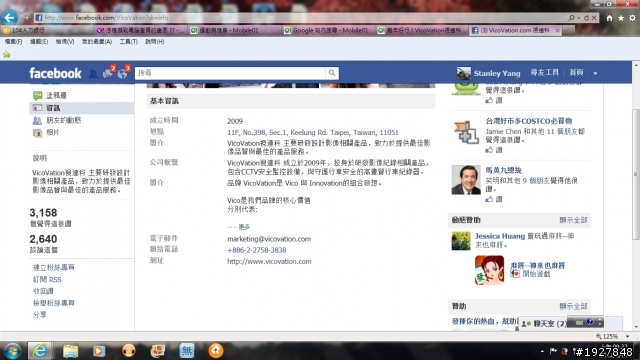Click the 馬英九 portrait thumbnail
Screen dimensions: 640x360
click(466, 180)
